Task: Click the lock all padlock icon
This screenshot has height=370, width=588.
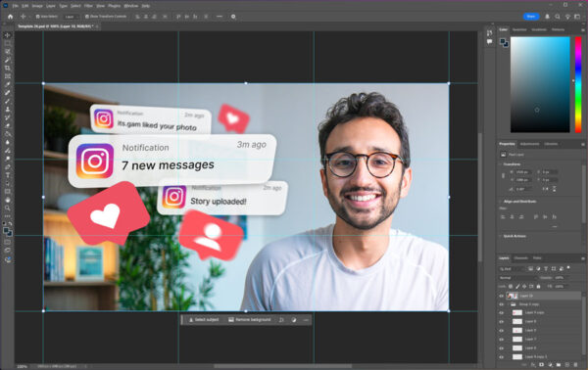Action: [538, 286]
